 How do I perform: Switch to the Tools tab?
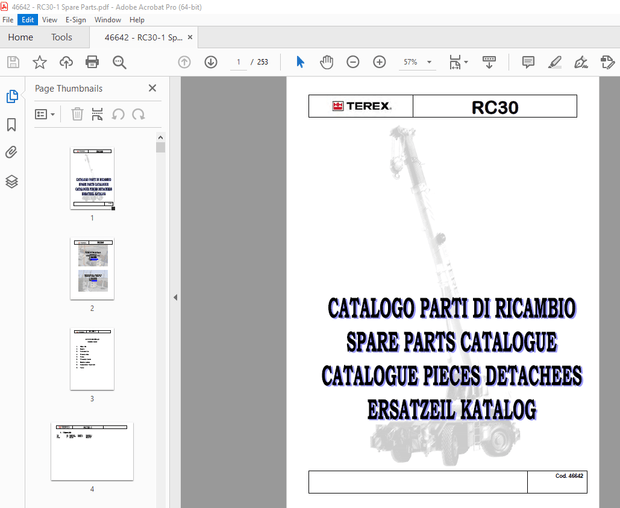(61, 37)
